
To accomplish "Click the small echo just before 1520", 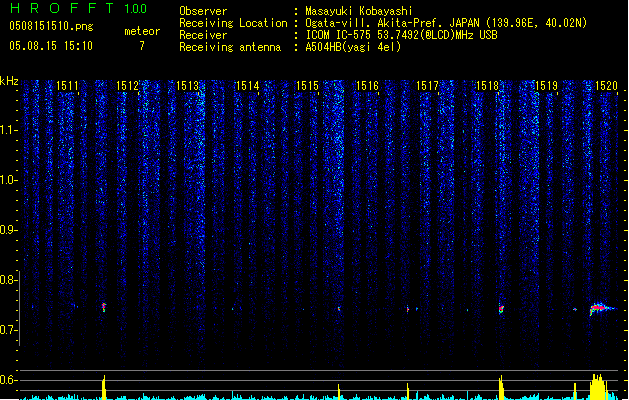I will click(575, 309).
